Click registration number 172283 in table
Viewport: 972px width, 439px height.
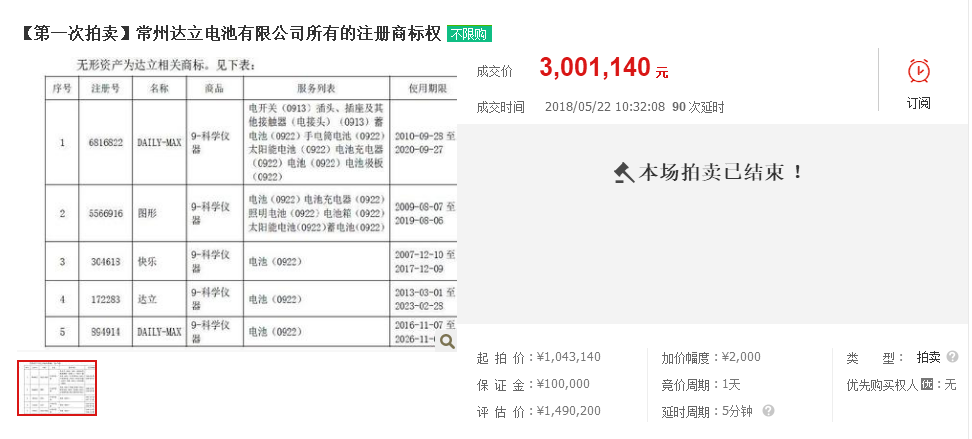tap(105, 299)
